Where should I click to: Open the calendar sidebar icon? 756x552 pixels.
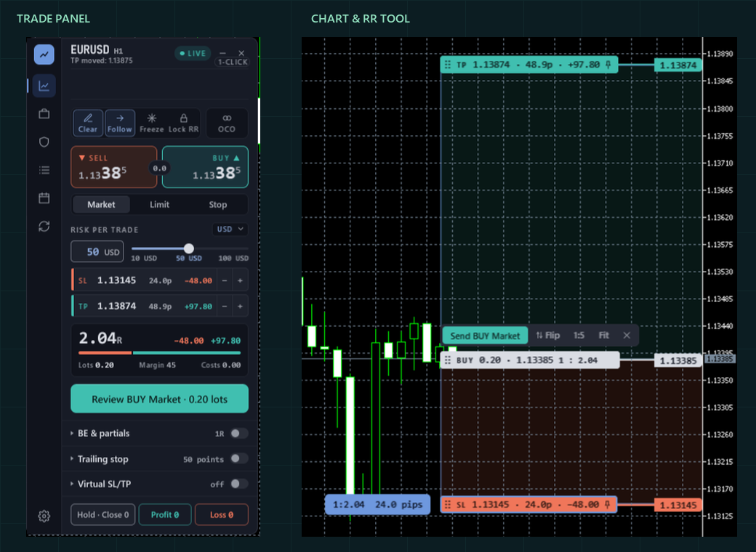pos(44,198)
